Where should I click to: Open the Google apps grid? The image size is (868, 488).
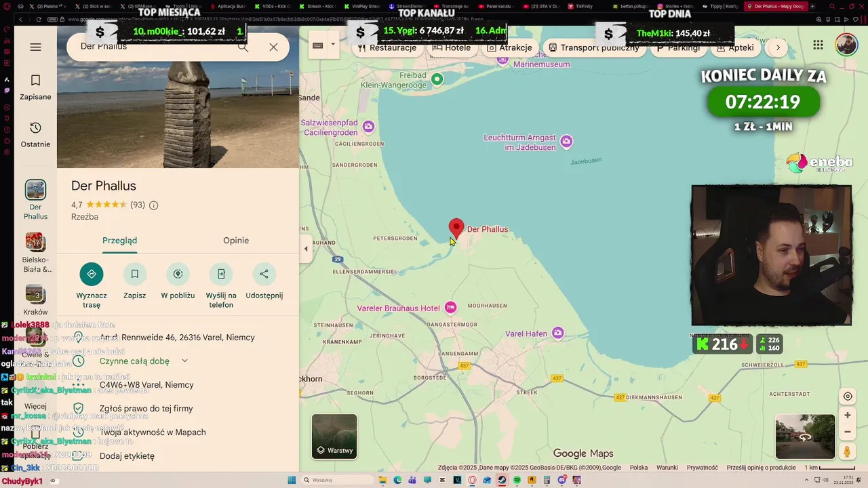[x=818, y=45]
